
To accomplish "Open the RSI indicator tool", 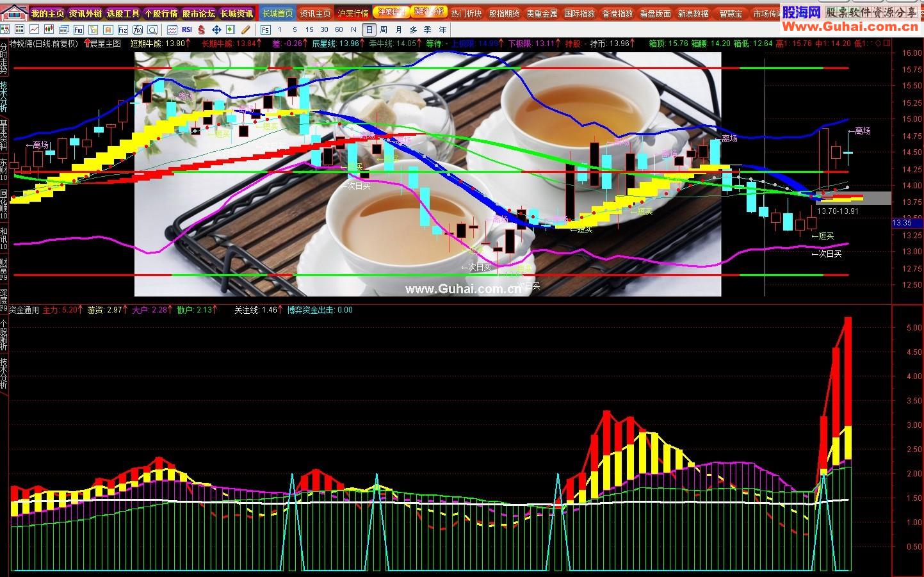I will (x=187, y=29).
